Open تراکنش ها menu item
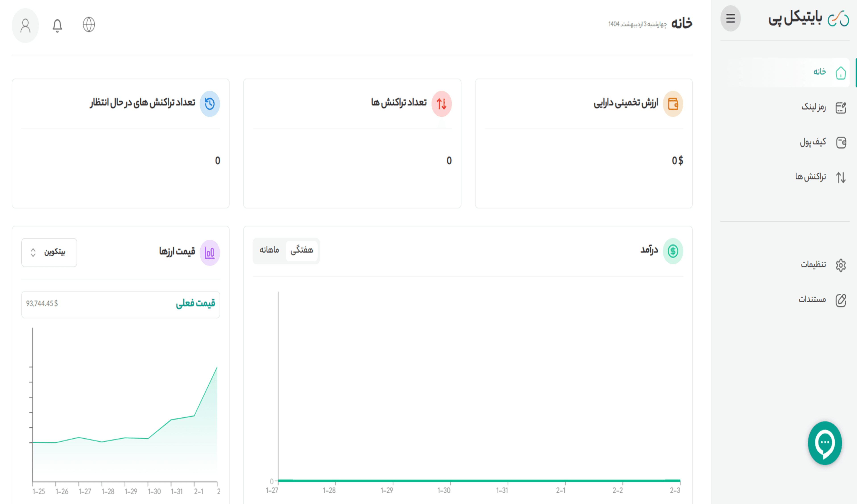857x504 pixels. click(x=810, y=176)
